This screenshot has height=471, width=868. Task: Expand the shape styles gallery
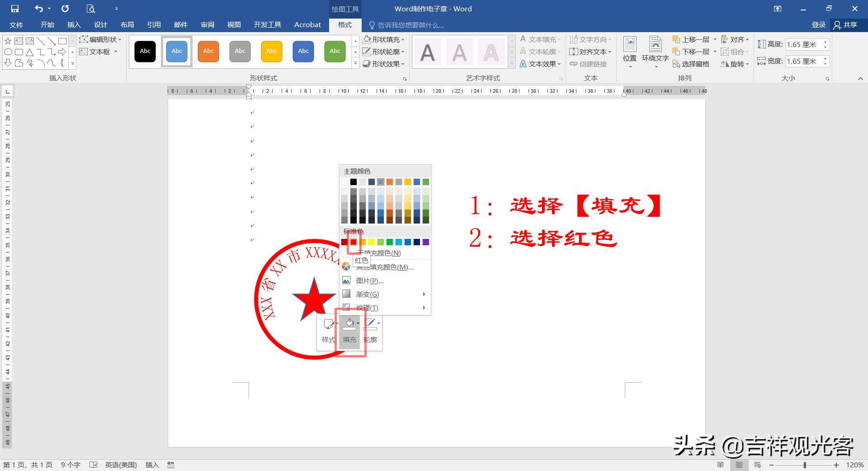[355, 64]
